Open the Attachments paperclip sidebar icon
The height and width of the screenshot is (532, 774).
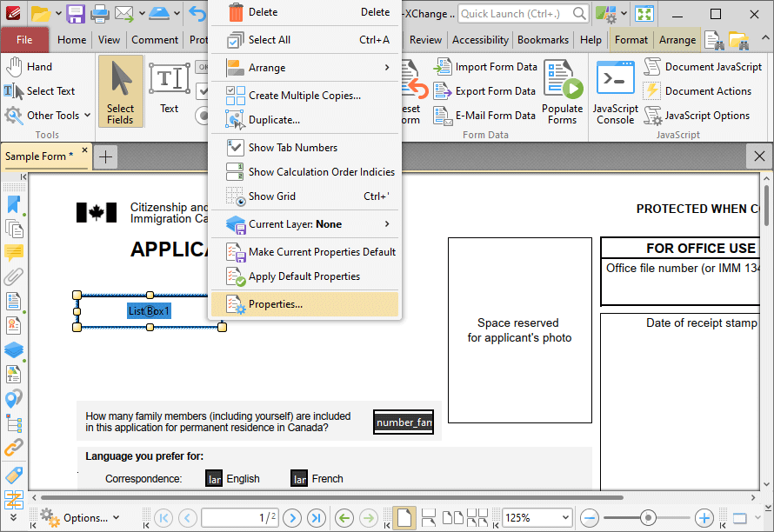tap(13, 276)
